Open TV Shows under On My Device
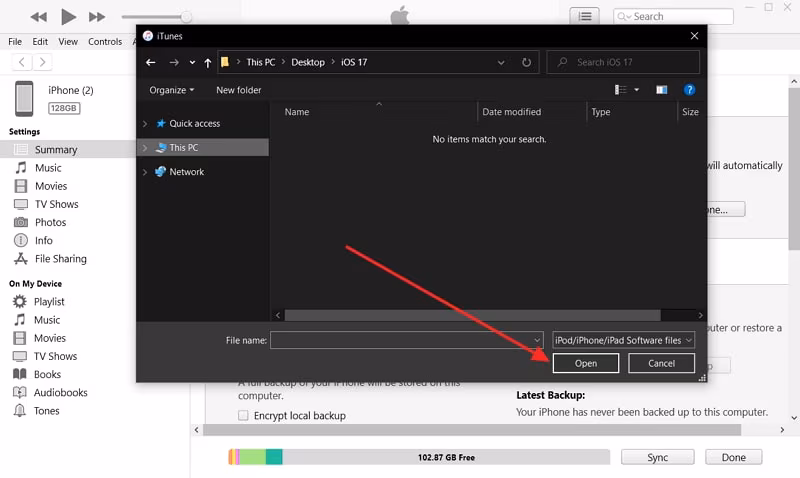The height and width of the screenshot is (478, 800). [x=56, y=356]
